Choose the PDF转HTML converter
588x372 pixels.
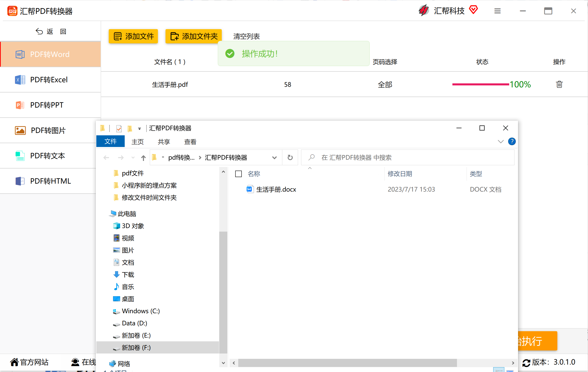pos(48,181)
